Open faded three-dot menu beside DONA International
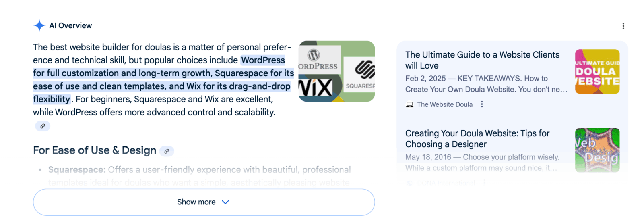Screen dimensions: 644x219 [484, 183]
